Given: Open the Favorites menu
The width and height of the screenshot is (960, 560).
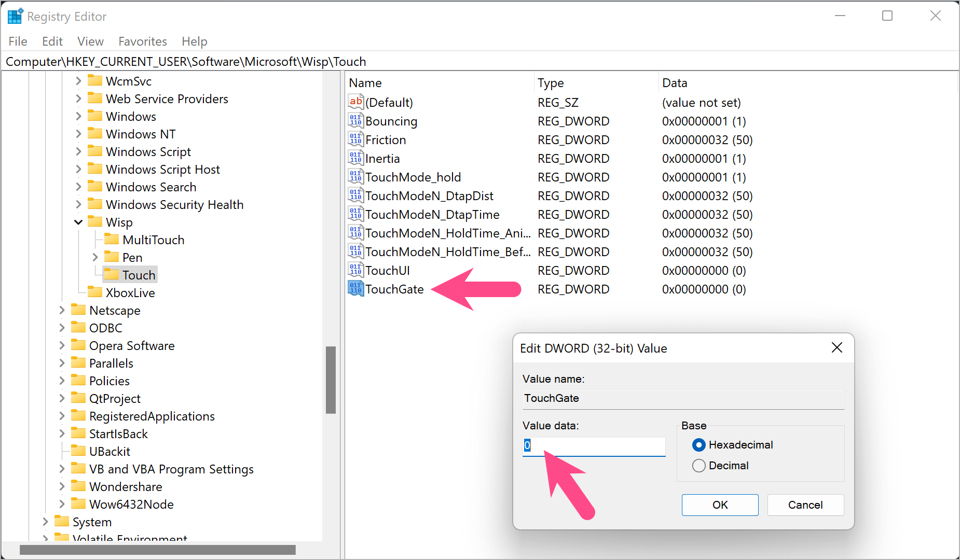Looking at the screenshot, I should [x=142, y=41].
